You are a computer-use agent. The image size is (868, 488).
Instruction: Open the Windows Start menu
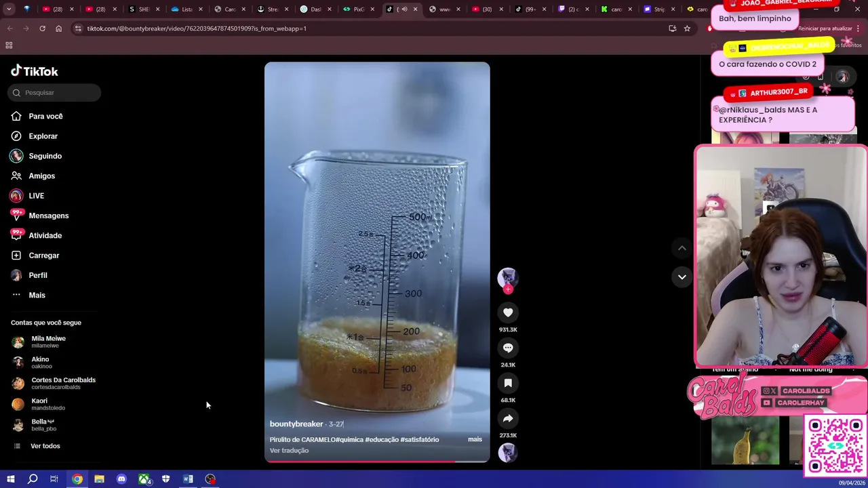tap(10, 479)
